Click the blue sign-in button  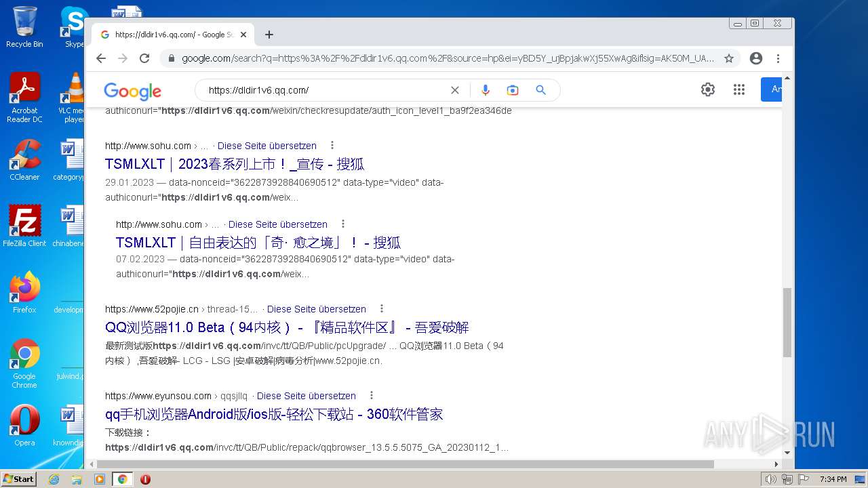[772, 89]
